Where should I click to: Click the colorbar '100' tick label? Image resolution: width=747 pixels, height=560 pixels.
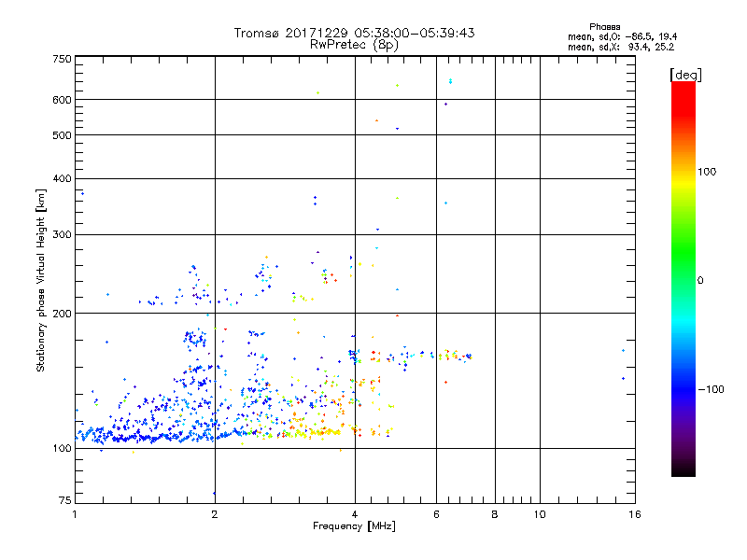click(707, 172)
